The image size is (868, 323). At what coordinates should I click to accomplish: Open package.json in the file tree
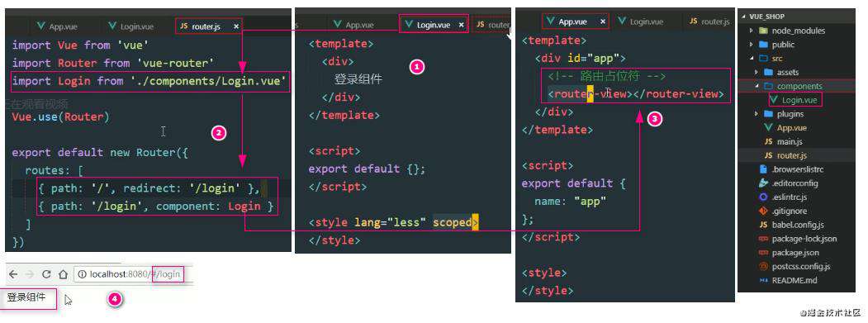[x=789, y=252]
